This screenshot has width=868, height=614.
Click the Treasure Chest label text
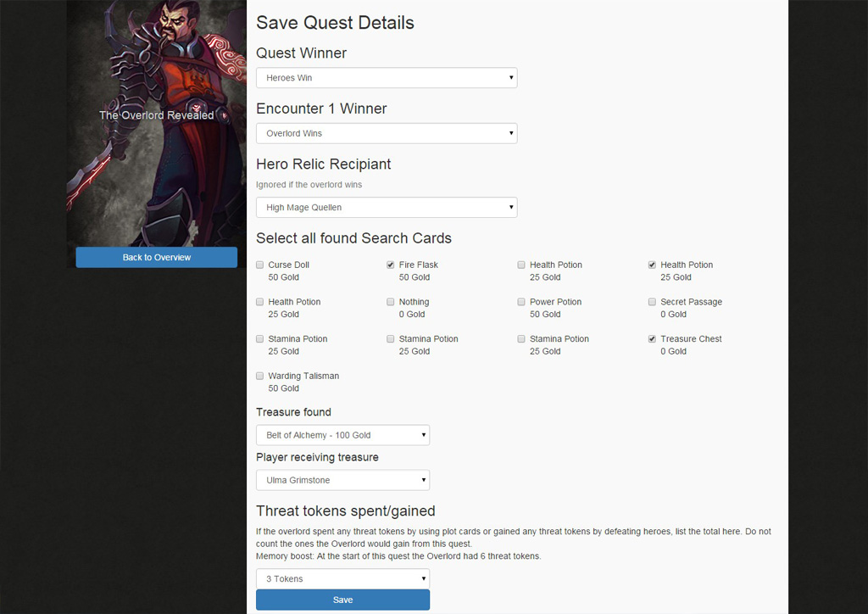pos(691,338)
